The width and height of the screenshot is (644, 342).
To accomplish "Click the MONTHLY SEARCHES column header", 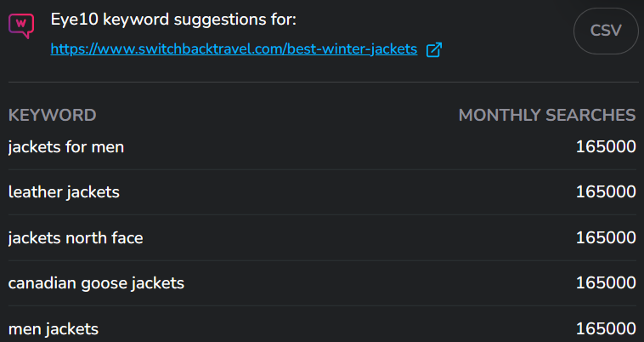I will pyautogui.click(x=547, y=115).
